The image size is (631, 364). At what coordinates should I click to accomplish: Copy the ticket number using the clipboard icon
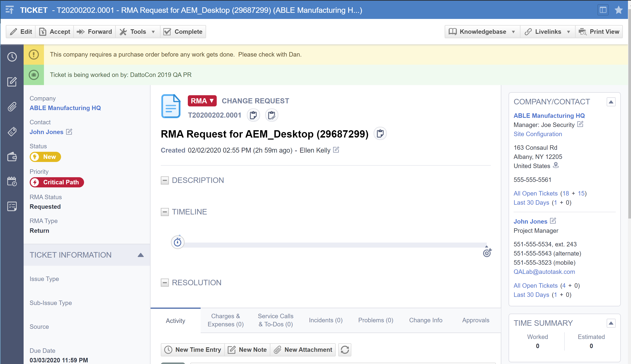coord(253,115)
